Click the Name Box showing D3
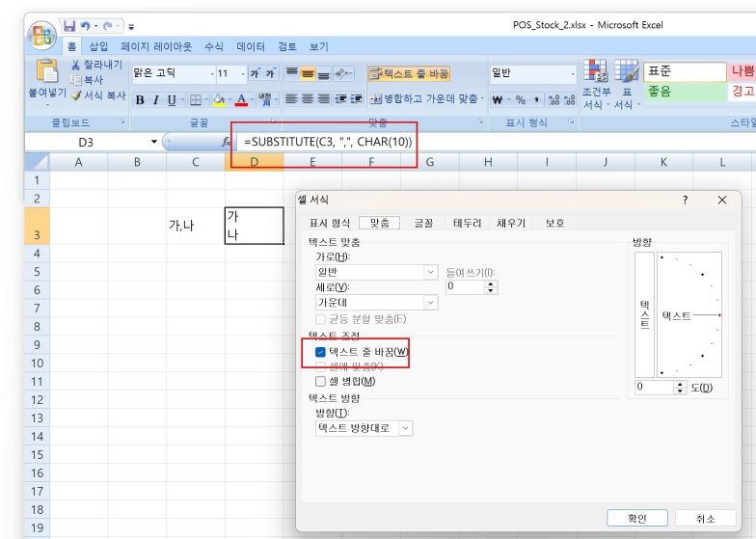This screenshot has height=539, width=756. pyautogui.click(x=94, y=142)
